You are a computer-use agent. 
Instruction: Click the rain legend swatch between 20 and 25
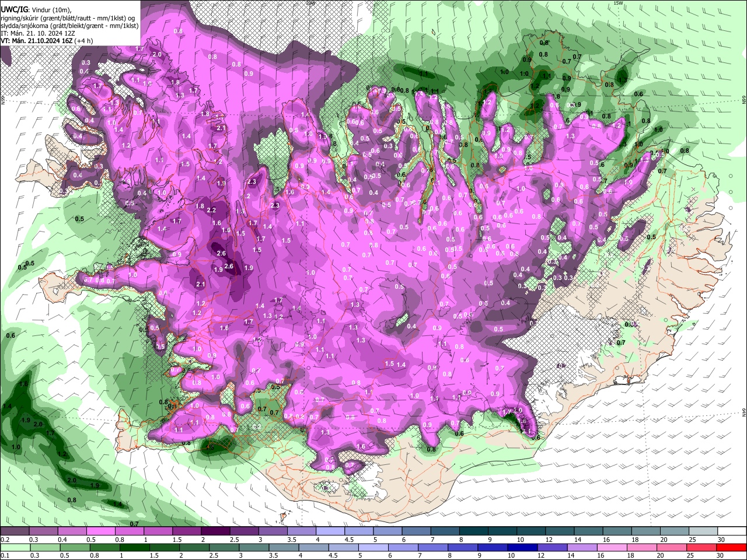pos(671,548)
